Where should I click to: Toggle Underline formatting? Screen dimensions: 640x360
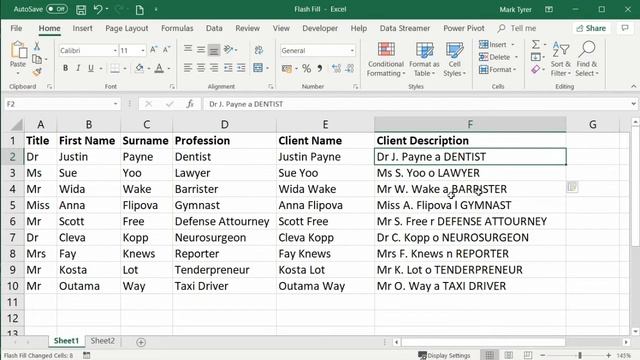point(91,68)
